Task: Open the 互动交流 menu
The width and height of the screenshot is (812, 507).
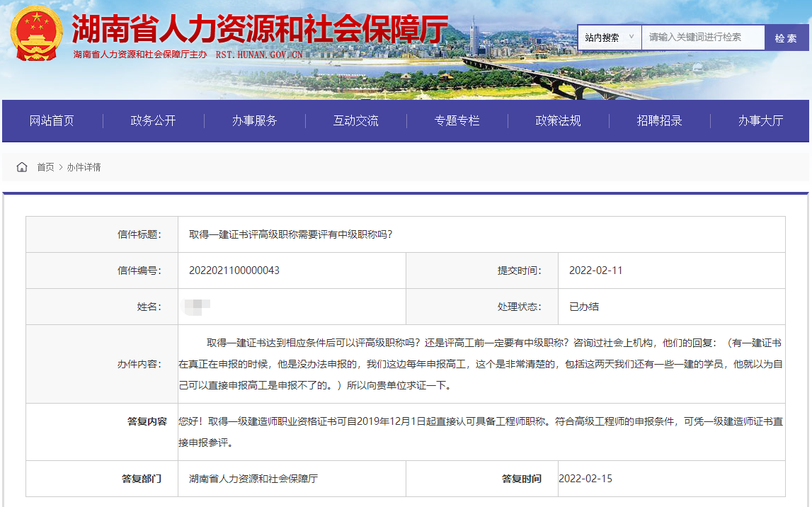Action: [x=355, y=120]
